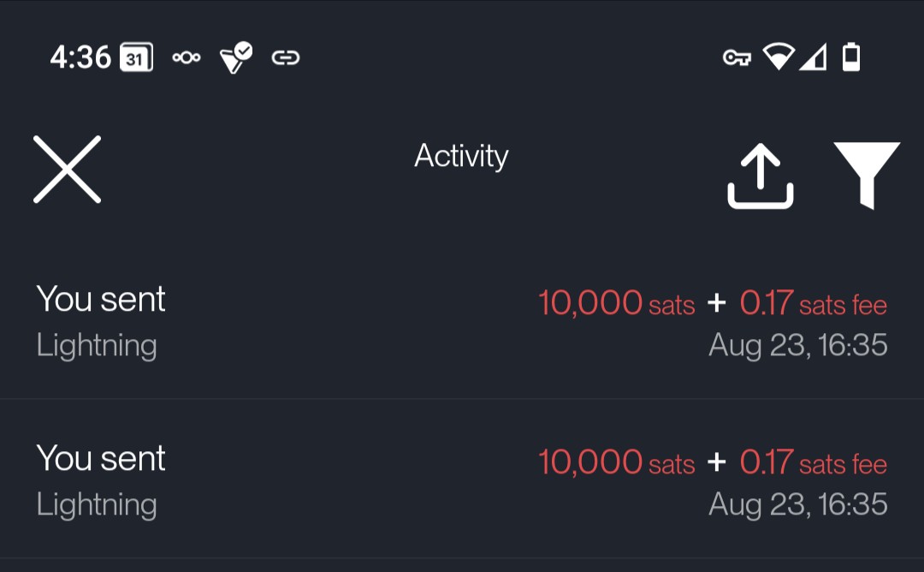The image size is (924, 572).
Task: Tap the first transaction's 0.17 sats fee
Action: coord(813,304)
